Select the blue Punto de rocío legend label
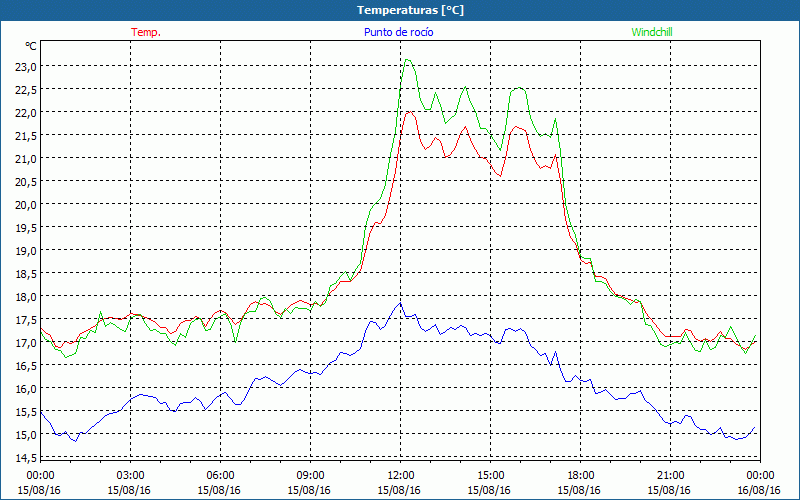This screenshot has height=500, width=800. coord(398,32)
